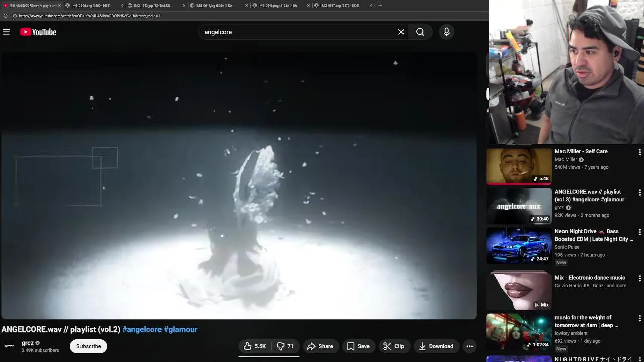
Task: Open options for music for the weight
Action: click(639, 318)
